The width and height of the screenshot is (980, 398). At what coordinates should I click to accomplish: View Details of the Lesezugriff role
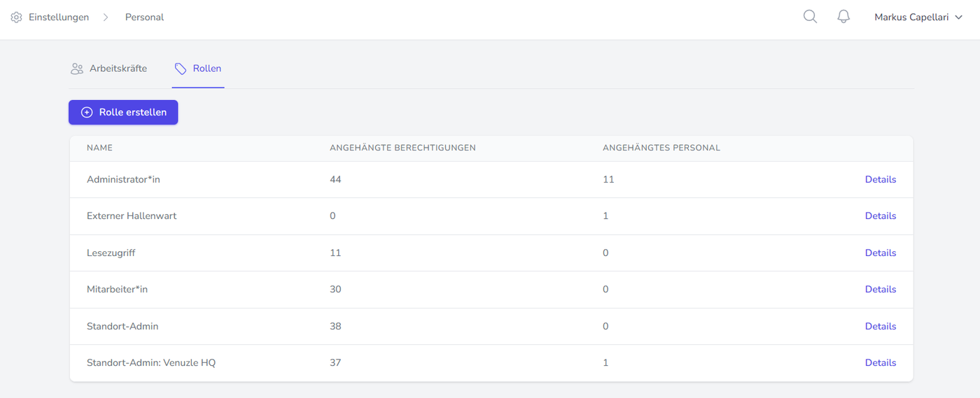tap(880, 253)
